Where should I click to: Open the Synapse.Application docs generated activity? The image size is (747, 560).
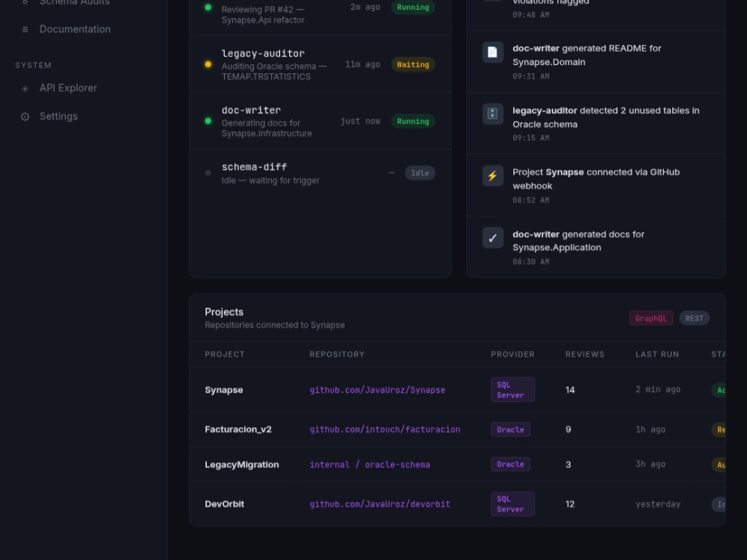[x=596, y=246]
